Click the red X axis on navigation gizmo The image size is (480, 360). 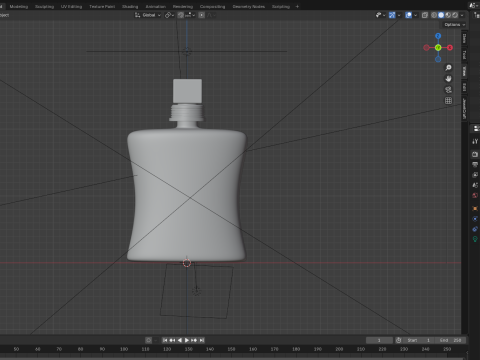(x=450, y=48)
